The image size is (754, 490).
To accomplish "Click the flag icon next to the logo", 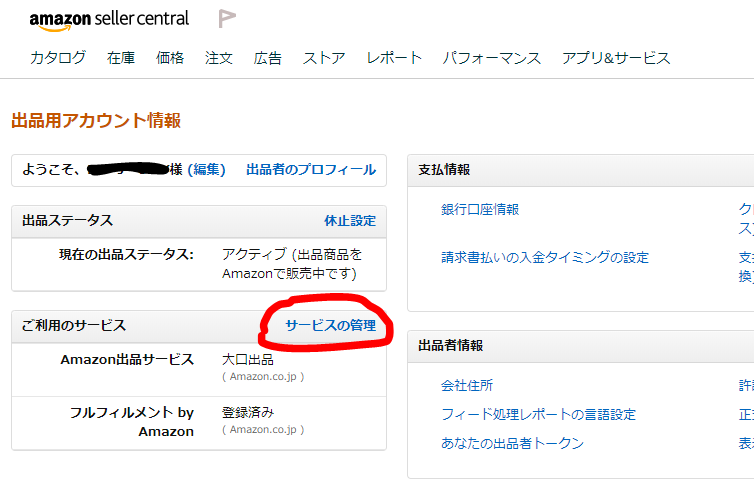I will (226, 18).
